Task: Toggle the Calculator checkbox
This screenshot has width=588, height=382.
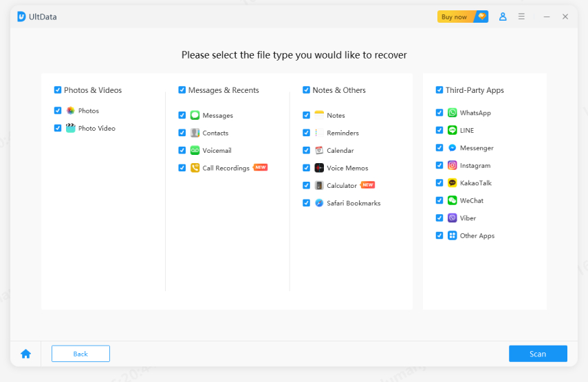Action: 306,185
